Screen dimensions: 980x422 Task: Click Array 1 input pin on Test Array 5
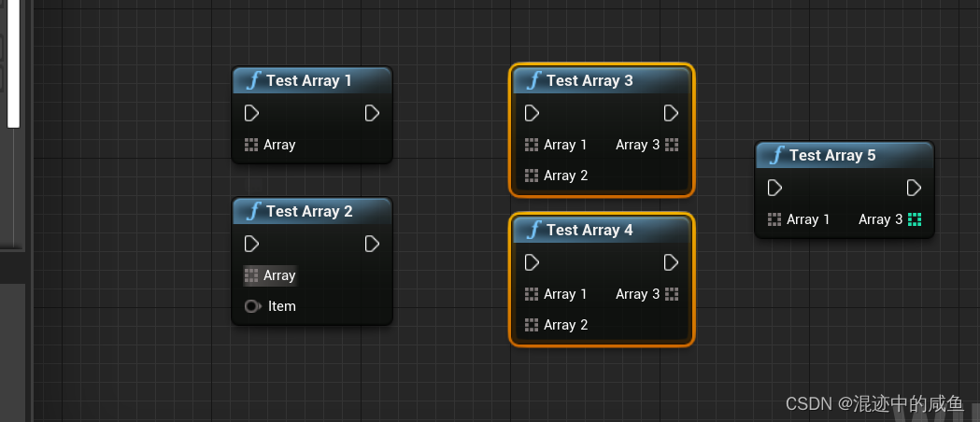(x=774, y=219)
